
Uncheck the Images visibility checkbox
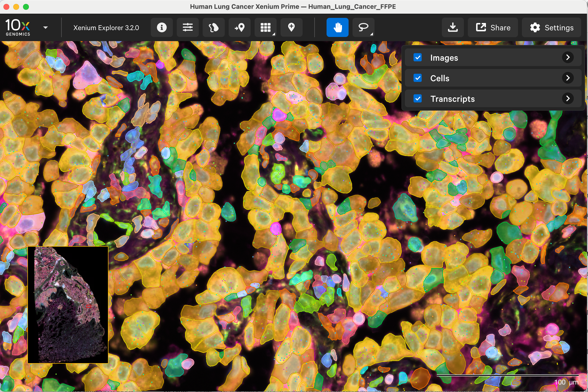click(x=418, y=58)
